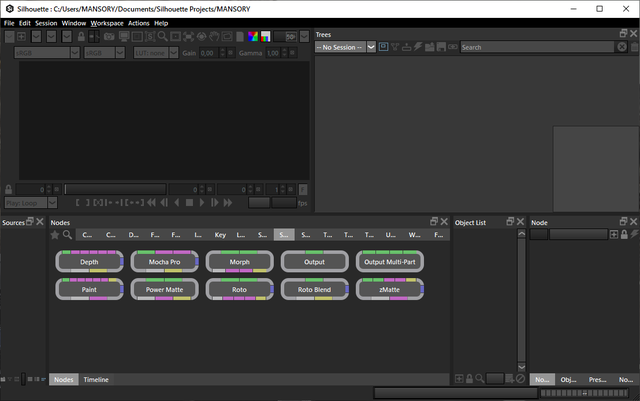Click the RGB color wheel channel icon
This screenshot has width=640, height=401.
click(x=253, y=36)
